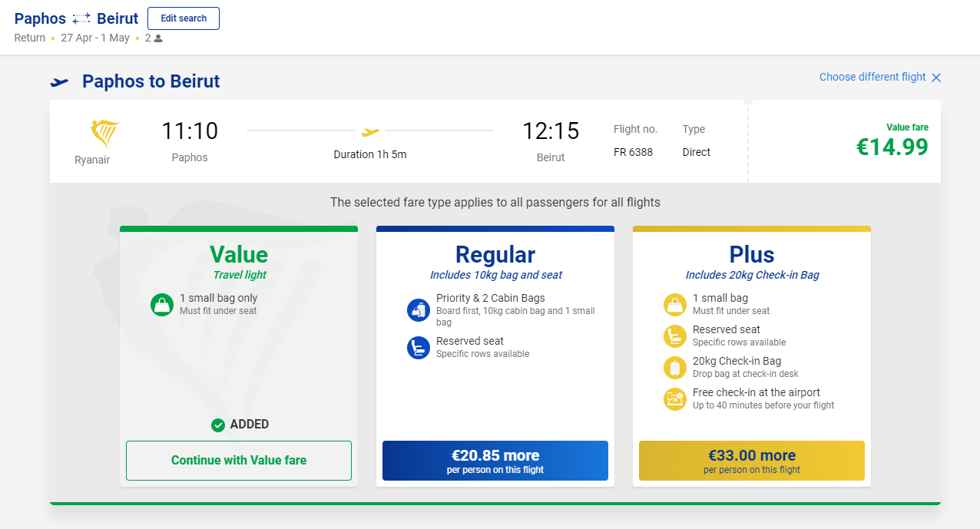
Task: Click the return arrows icon between Paphos and Beirut
Action: (x=81, y=18)
